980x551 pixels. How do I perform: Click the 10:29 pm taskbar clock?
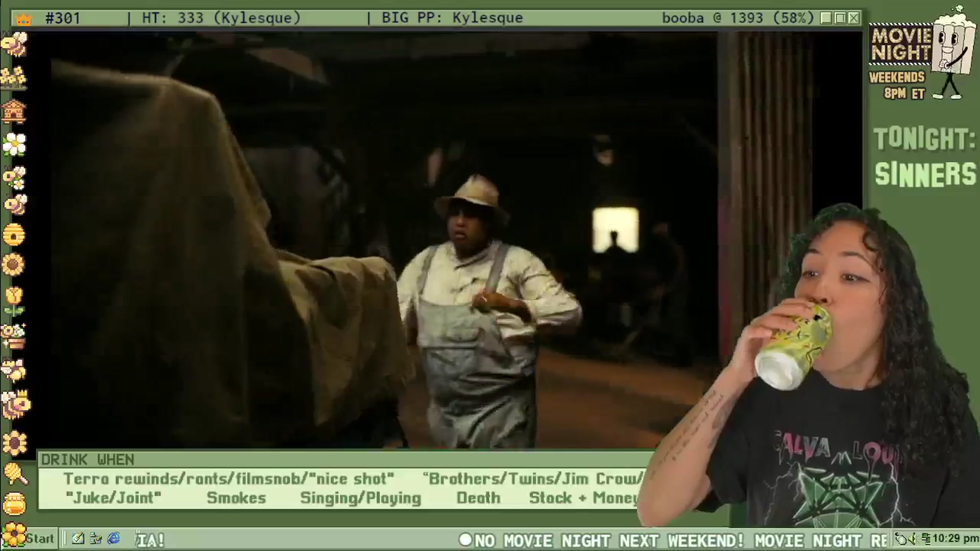(955, 539)
